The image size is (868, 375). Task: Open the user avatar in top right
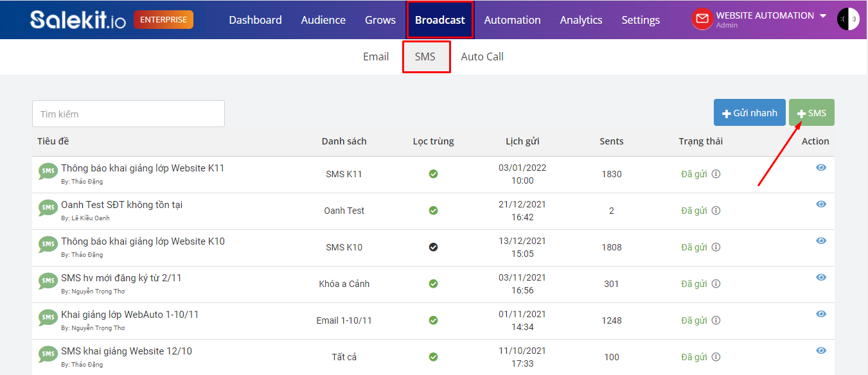(x=848, y=19)
